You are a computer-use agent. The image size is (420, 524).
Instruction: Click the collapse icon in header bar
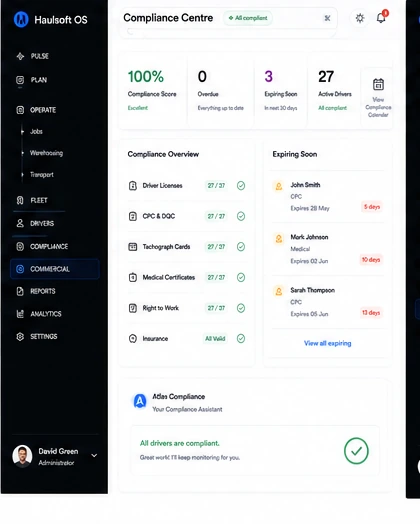pos(327,18)
